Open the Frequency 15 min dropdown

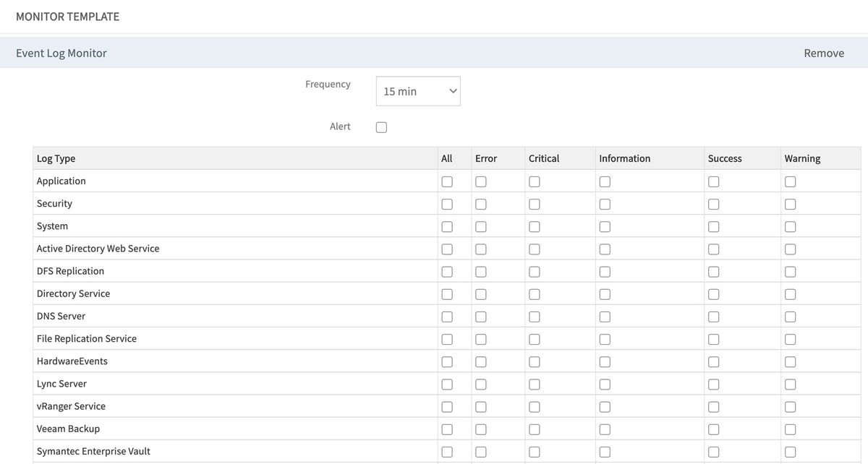click(x=418, y=91)
